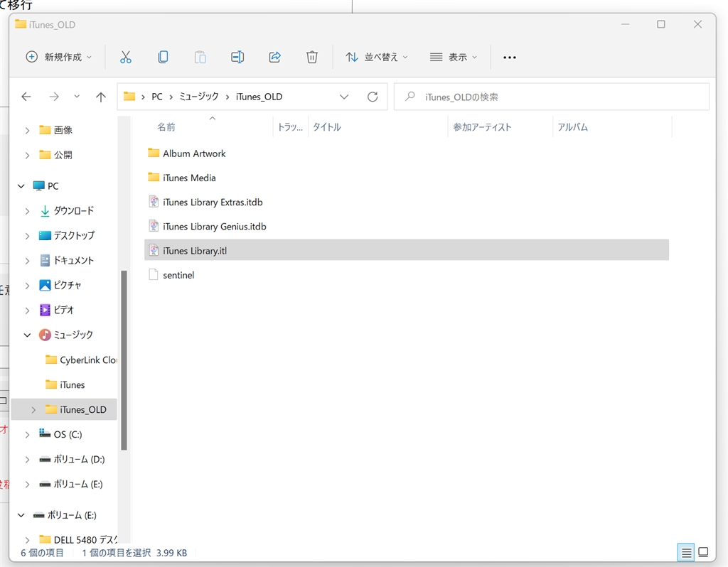The image size is (728, 567).
Task: Select CyberLink Cloud folder in tree
Action: pos(88,360)
